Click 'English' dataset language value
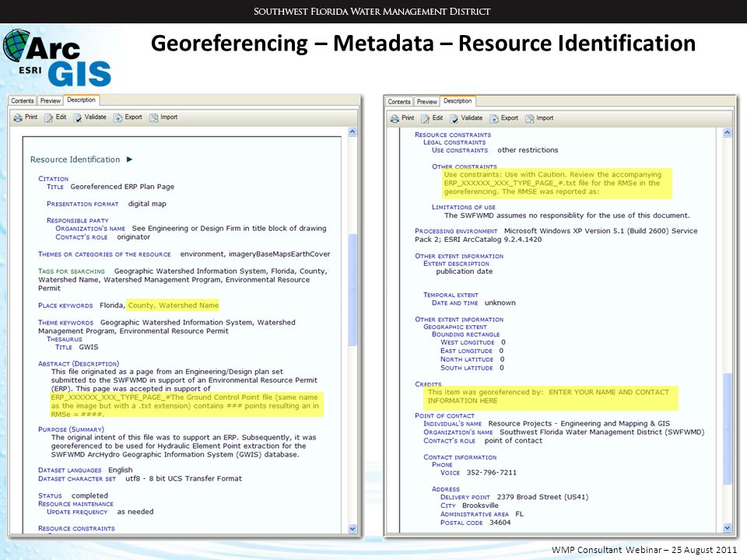The height and width of the screenshot is (560, 747). 120,470
